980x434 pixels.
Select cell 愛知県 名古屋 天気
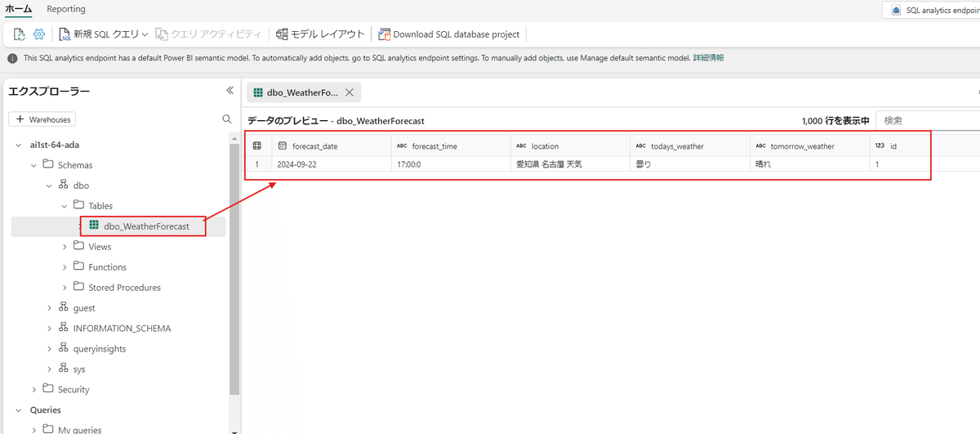tap(570, 164)
